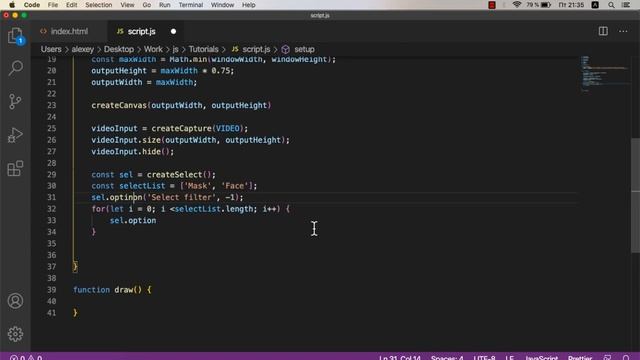Click the Spaces: 4 indentation status item
This screenshot has width=640, height=360.
(x=447, y=358)
